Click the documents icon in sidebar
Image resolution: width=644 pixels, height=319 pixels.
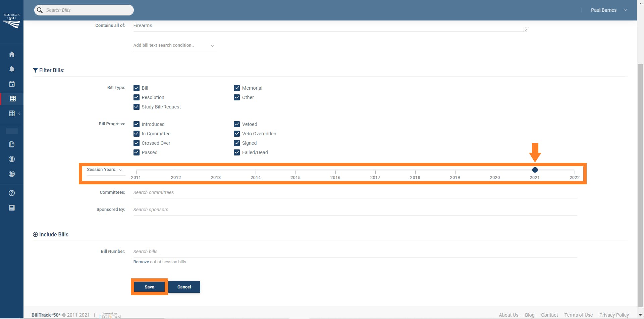pyautogui.click(x=12, y=144)
